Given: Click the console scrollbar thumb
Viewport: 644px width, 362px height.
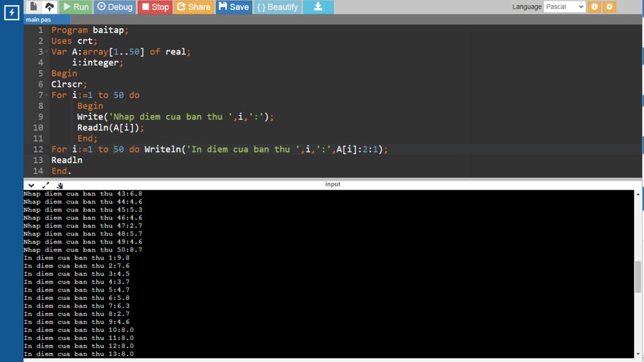Looking at the screenshot, I should (x=638, y=277).
